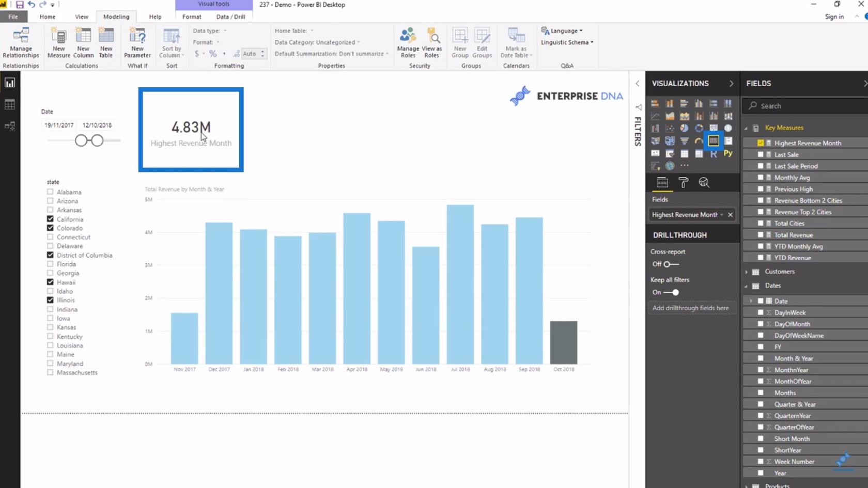Viewport: 868px width, 488px height.
Task: Collapse the Key Measures table
Action: point(746,128)
